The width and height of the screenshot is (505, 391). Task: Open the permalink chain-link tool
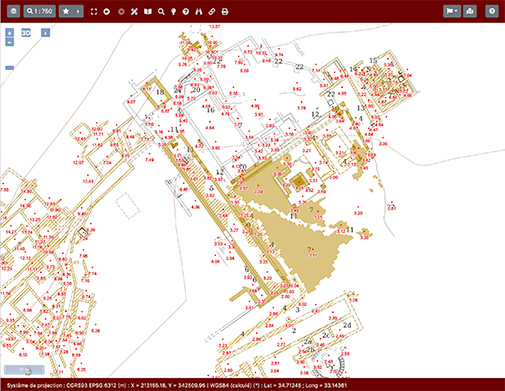click(212, 12)
